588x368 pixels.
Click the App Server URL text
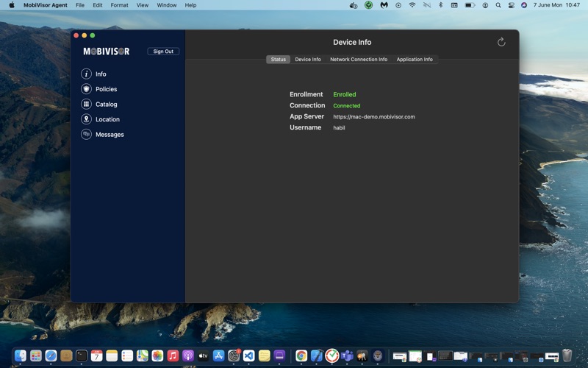[x=373, y=117]
